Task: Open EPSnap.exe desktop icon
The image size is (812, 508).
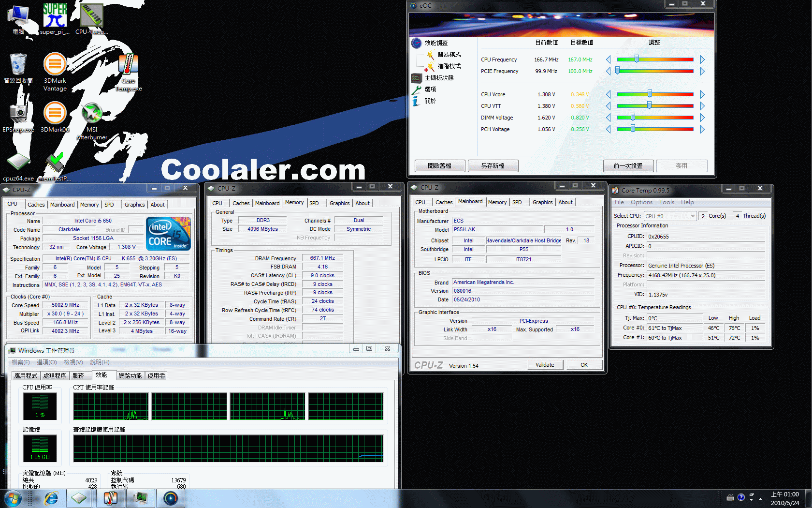Action: (18, 118)
